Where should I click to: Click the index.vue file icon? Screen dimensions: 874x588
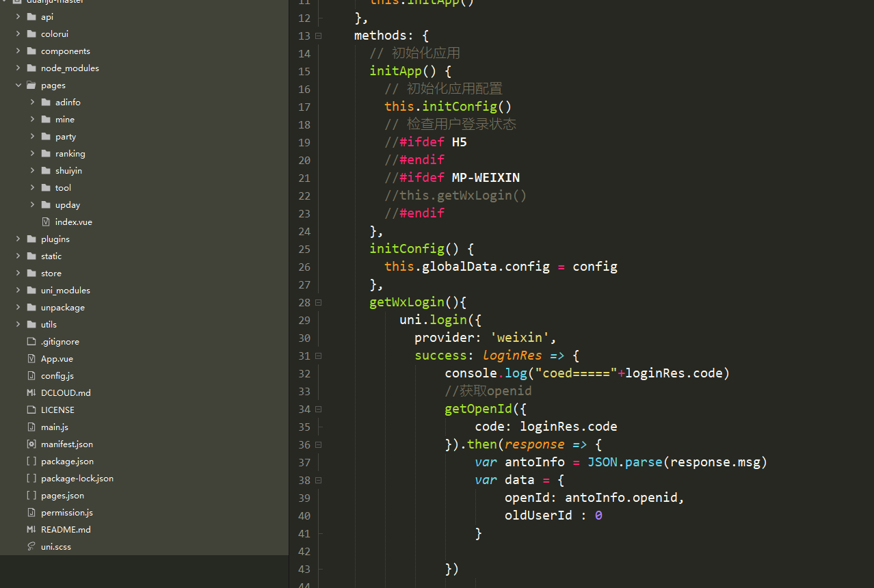[x=46, y=222]
